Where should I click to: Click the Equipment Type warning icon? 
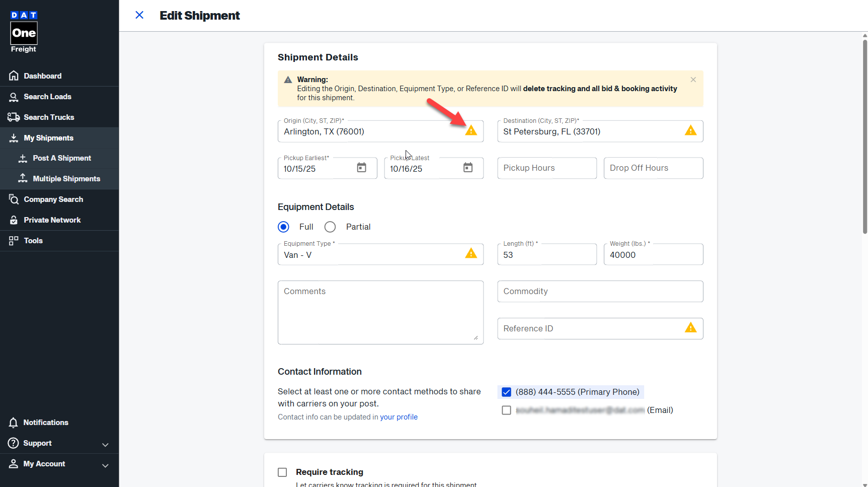[470, 253]
